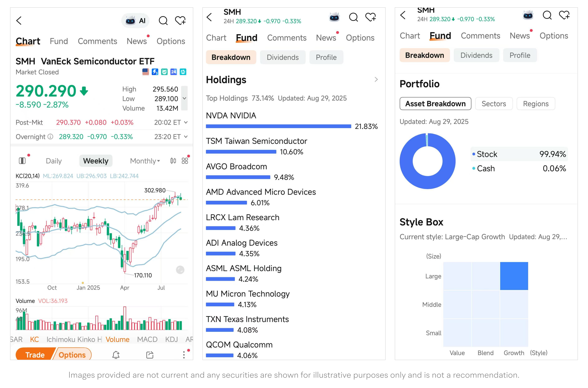Open the full Holdings list via chevron
This screenshot has width=588, height=388.
point(376,79)
